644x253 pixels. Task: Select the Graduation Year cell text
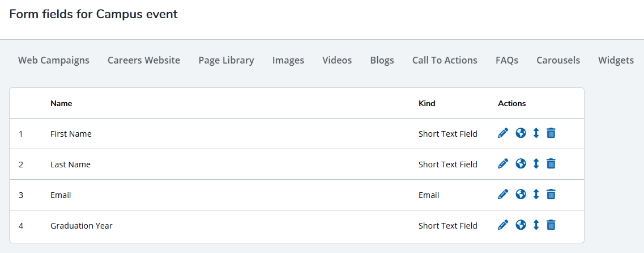pos(82,225)
